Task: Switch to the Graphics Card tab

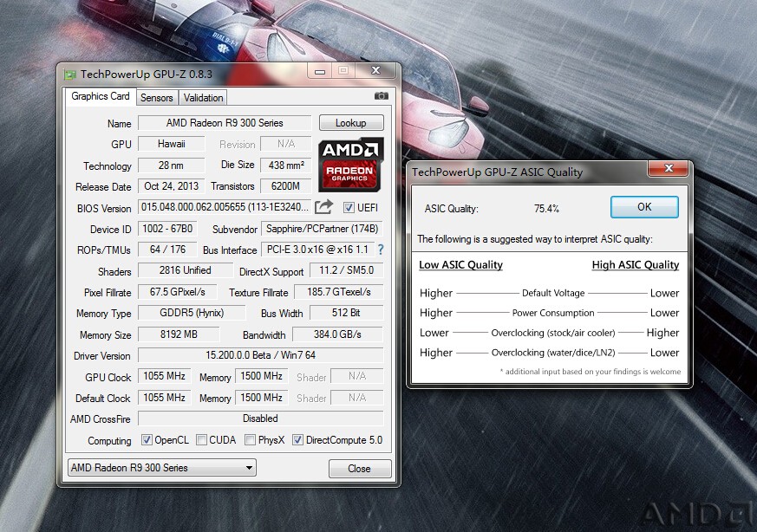Action: 101,96
